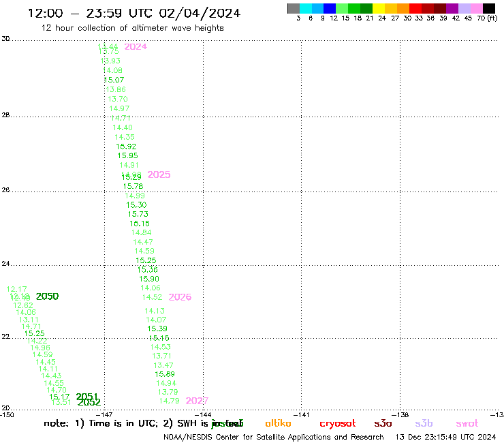The width and height of the screenshot is (504, 443).
Task: Click the wave height value 14.97
Action: 119,109
